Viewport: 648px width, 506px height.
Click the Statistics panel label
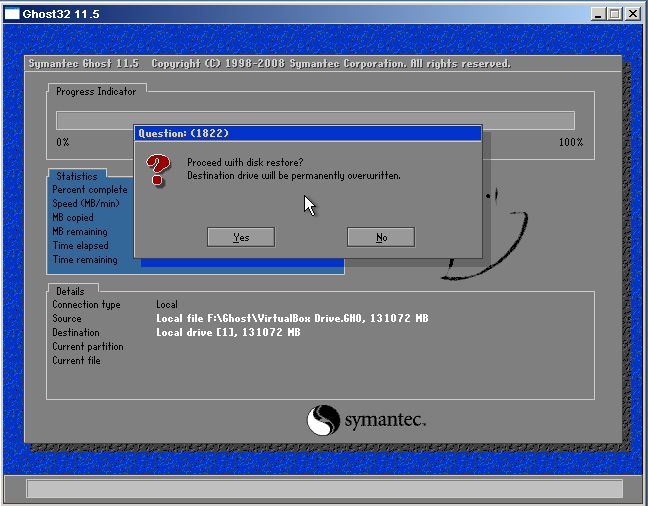click(77, 176)
